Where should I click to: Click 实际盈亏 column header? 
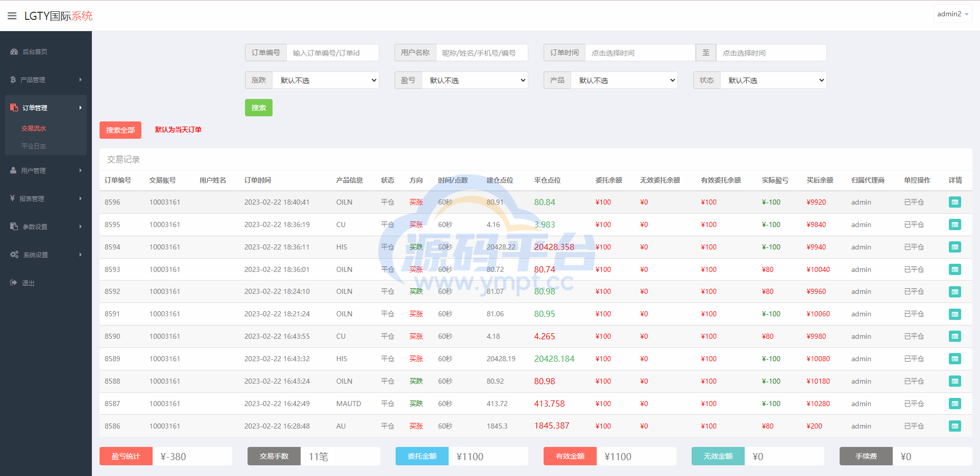point(775,180)
